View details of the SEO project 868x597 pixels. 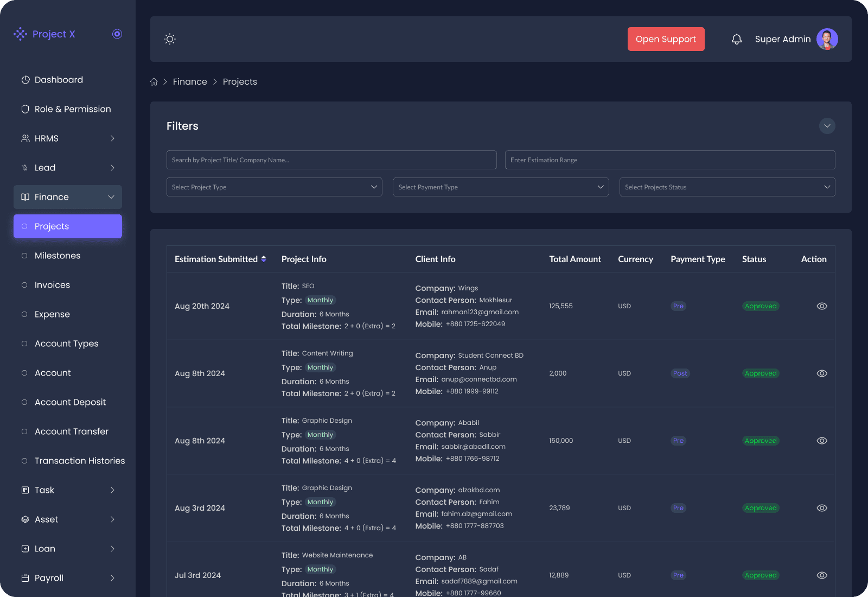click(x=822, y=306)
